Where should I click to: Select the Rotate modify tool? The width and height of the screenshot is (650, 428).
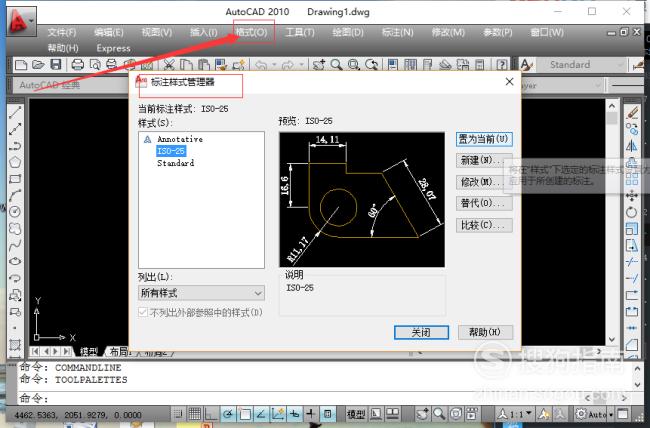(x=632, y=212)
